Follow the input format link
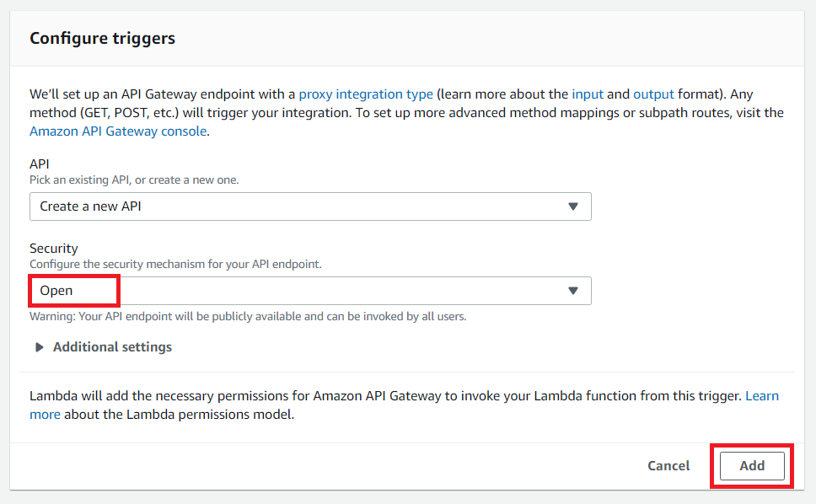 [587, 94]
